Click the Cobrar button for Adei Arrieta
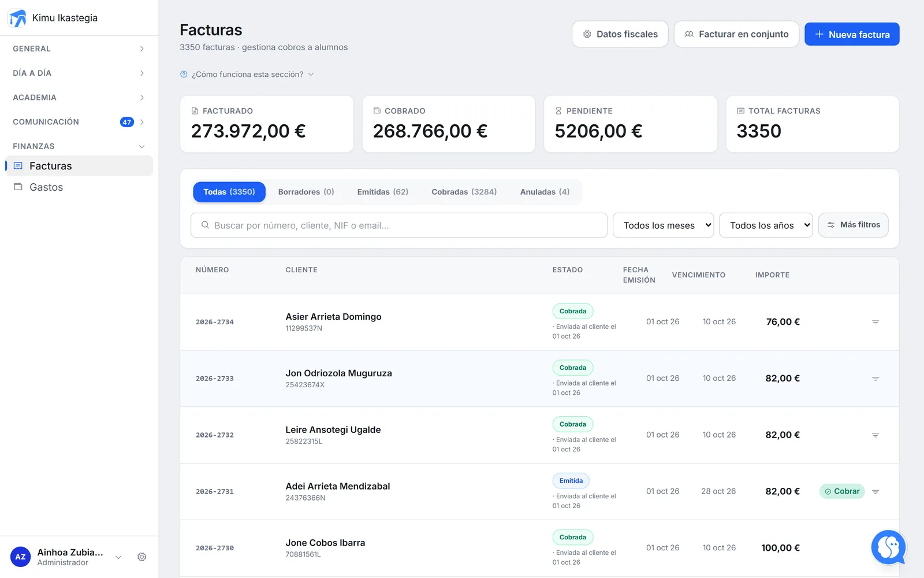The width and height of the screenshot is (924, 578). 842,491
